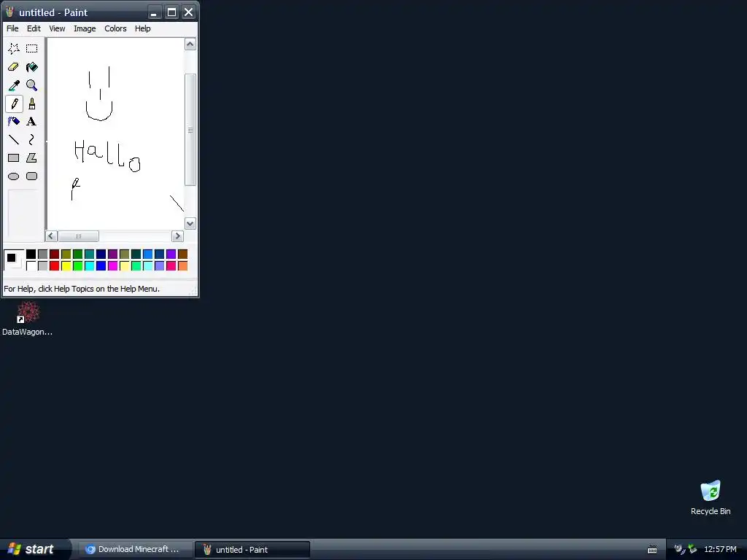Pick the dark gray color swatch
This screenshot has width=747, height=560.
(43, 254)
